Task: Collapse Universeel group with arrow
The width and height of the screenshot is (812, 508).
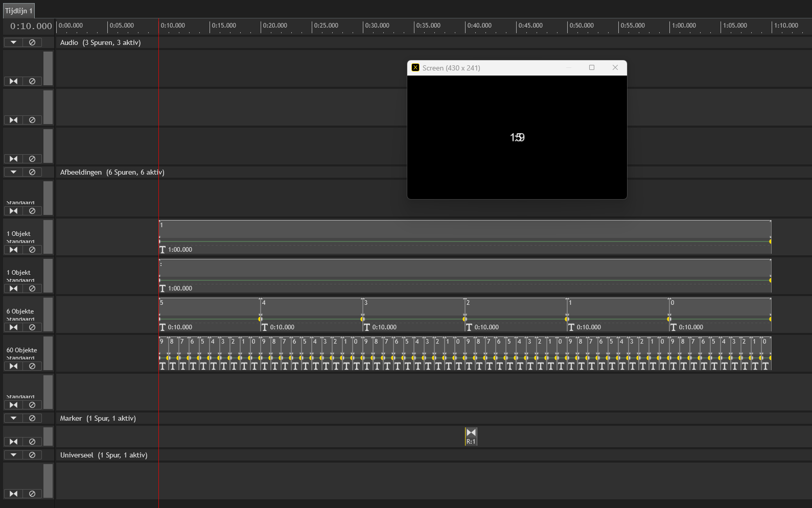Action: [13, 455]
